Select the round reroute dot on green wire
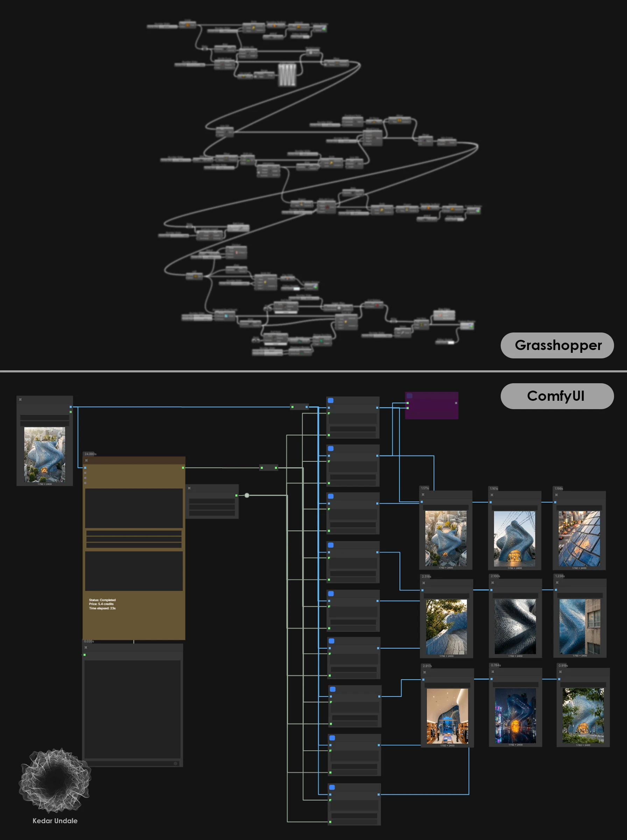Image resolution: width=627 pixels, height=840 pixels. (247, 495)
